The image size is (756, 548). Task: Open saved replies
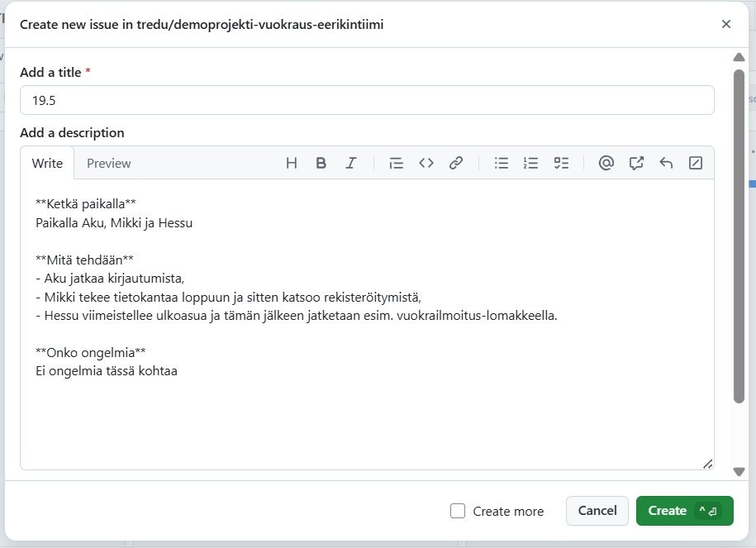pyautogui.click(x=666, y=163)
